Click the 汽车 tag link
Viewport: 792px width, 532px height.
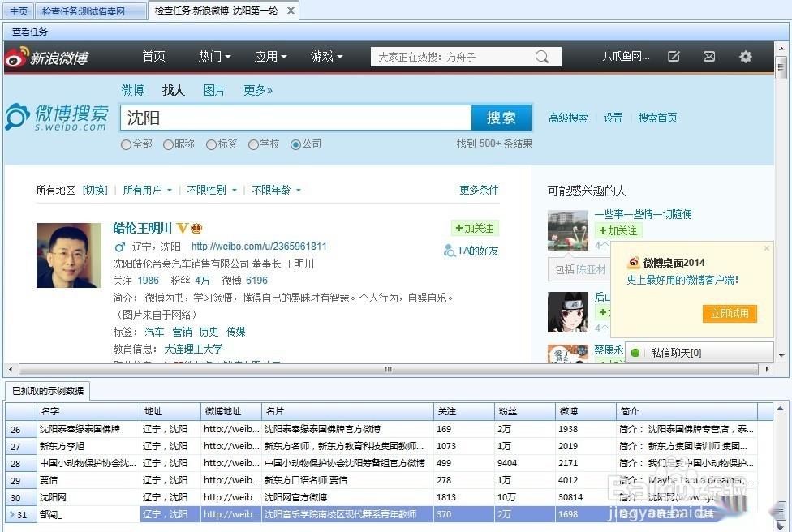154,332
